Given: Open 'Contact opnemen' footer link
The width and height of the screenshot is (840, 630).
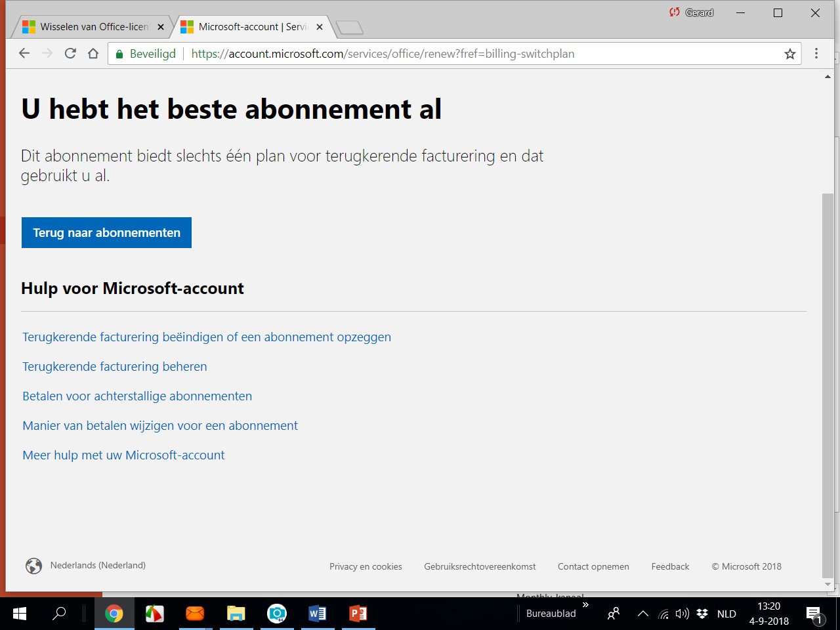Looking at the screenshot, I should click(x=593, y=566).
